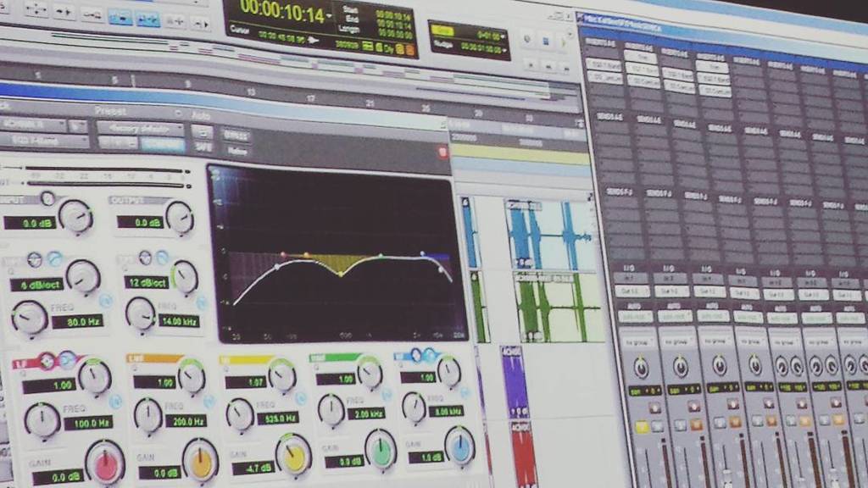Toggle the LPF band enable button

[202, 302]
